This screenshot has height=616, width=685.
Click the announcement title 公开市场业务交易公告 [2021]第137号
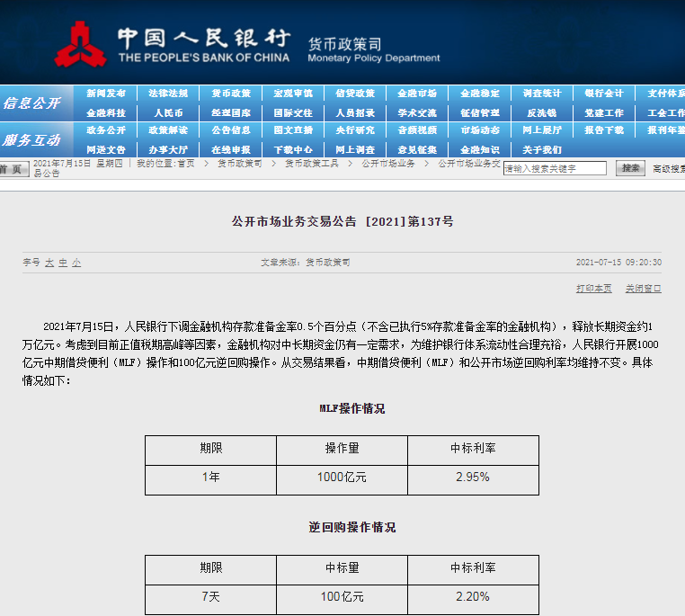[x=342, y=221]
